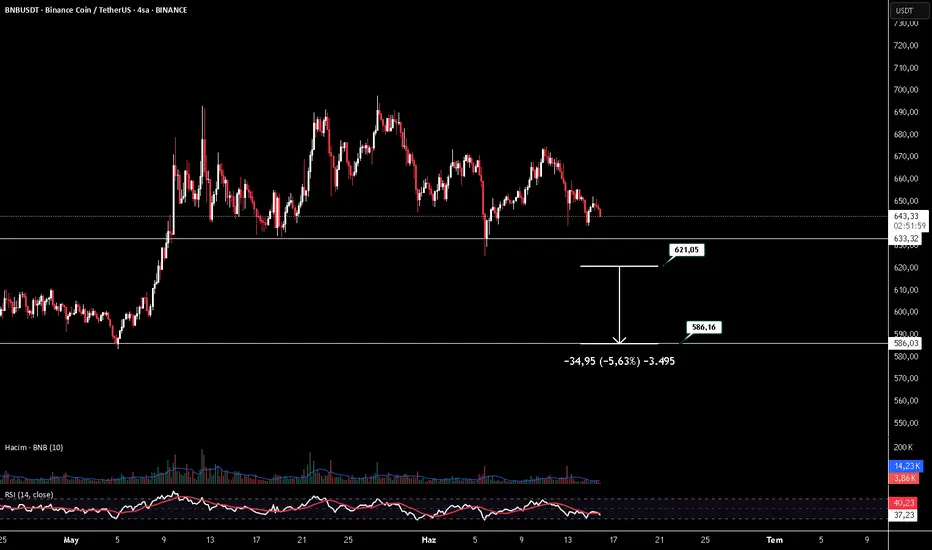Click the May date axis label

click(x=71, y=540)
